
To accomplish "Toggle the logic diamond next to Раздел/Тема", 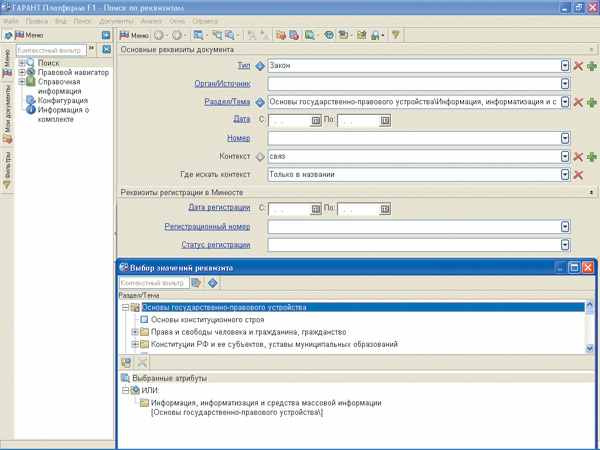I will [260, 102].
